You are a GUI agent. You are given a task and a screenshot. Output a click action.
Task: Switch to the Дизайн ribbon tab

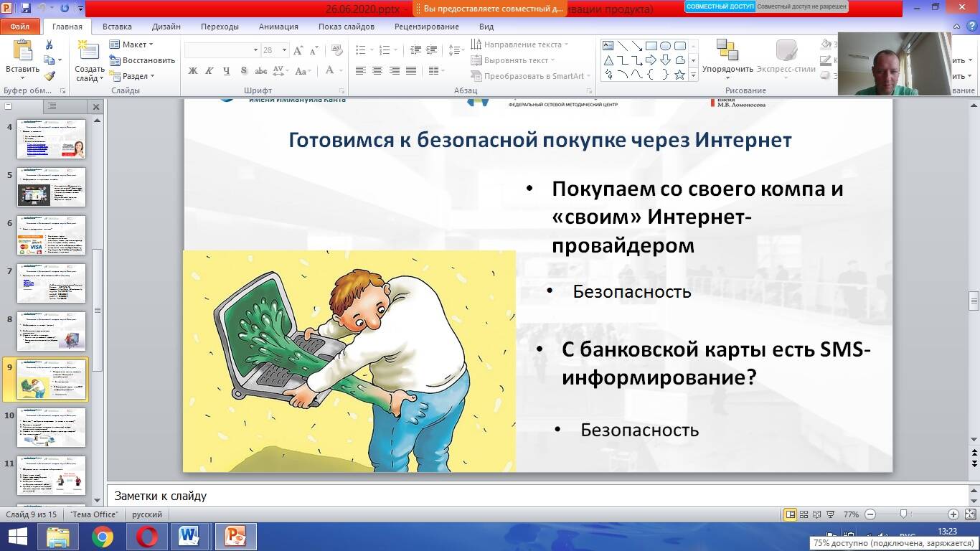coord(166,27)
